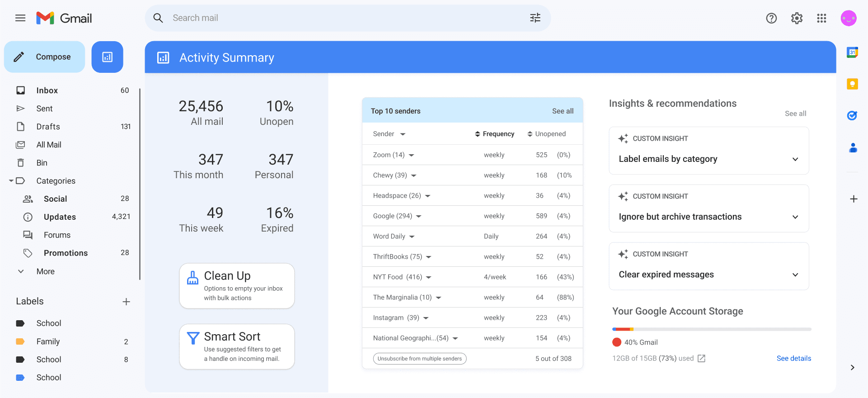The height and width of the screenshot is (398, 868).
Task: Create a new label with the plus icon
Action: pyautogui.click(x=127, y=302)
